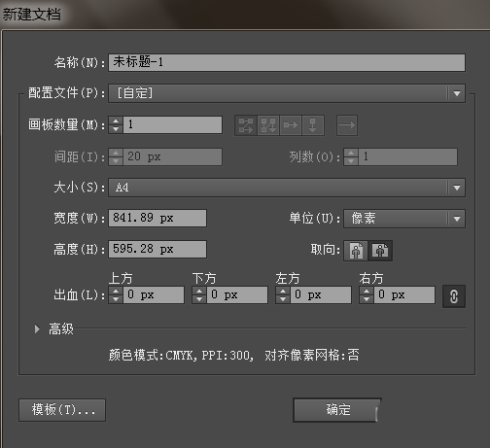Increase 左方 bleed value stepper

click(283, 291)
